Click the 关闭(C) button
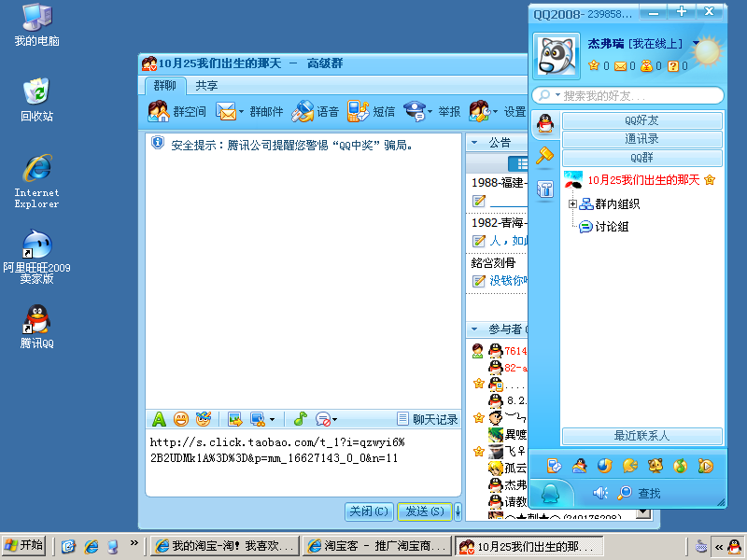The height and width of the screenshot is (560, 747). (x=369, y=511)
